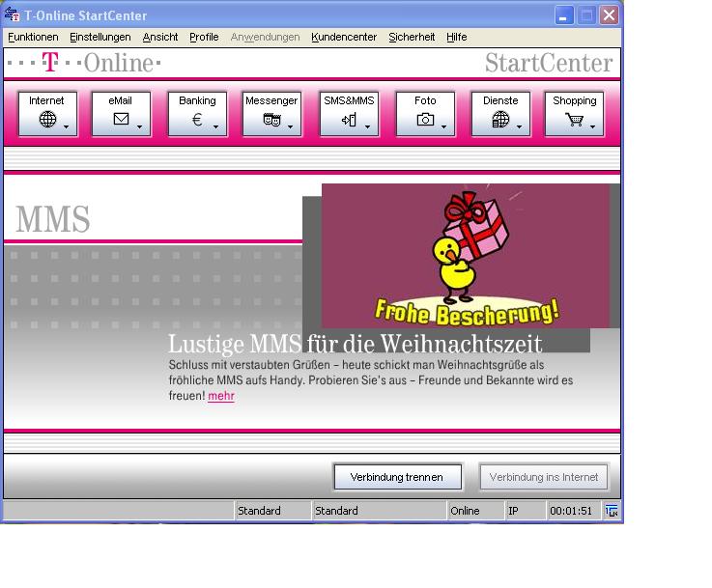Expand the Shopping button dropdown arrow

(593, 127)
